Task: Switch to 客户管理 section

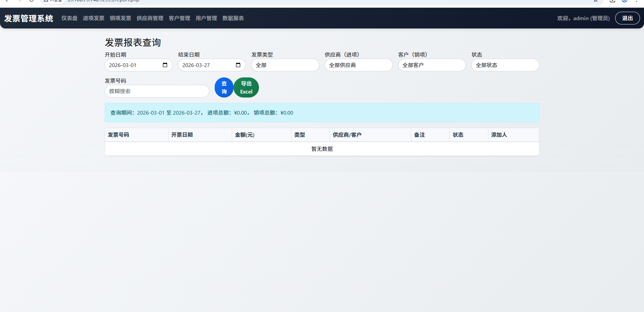Action: click(x=179, y=18)
